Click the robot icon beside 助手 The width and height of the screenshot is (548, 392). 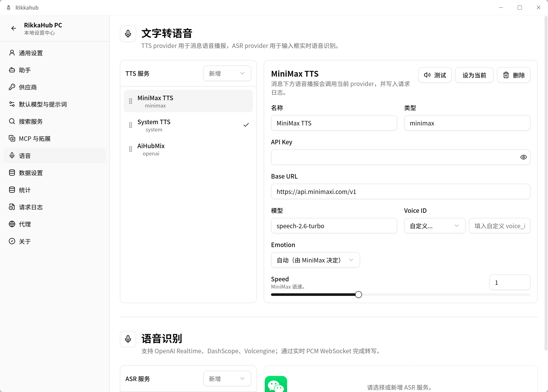(x=12, y=70)
